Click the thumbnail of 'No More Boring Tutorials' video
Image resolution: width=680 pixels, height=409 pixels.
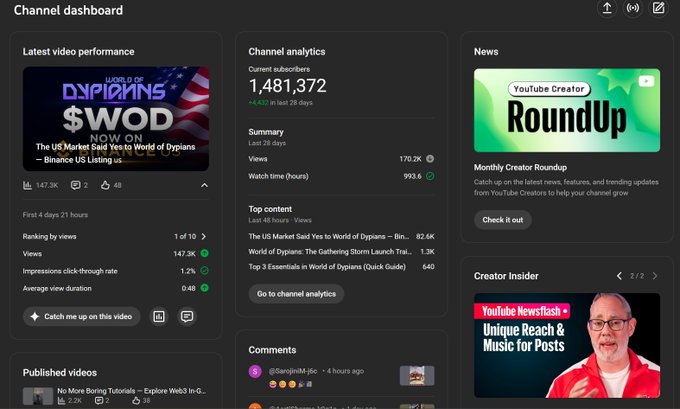pos(38,396)
